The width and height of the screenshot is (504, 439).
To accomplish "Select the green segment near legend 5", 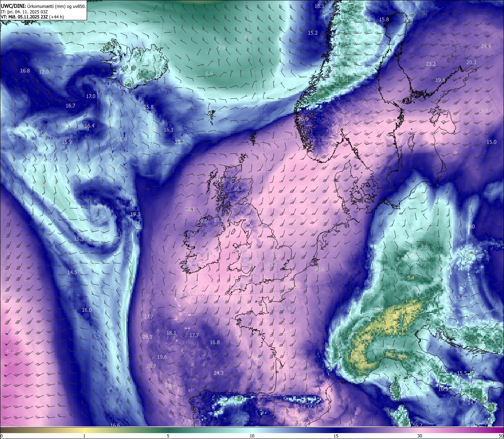I will click(x=168, y=430).
